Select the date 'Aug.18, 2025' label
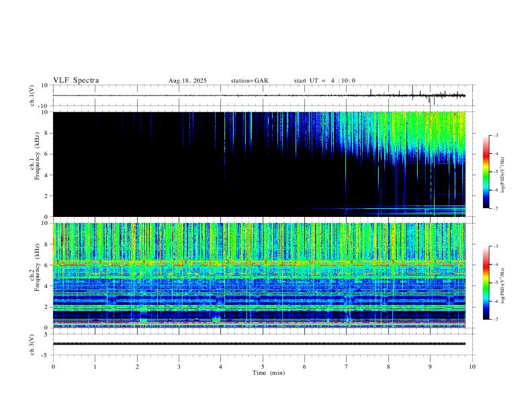The image size is (532, 411). tap(187, 81)
